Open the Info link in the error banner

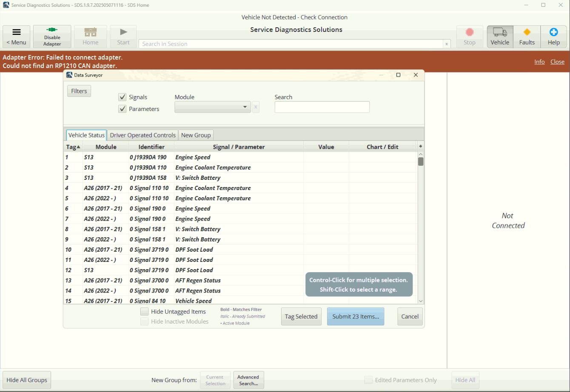539,62
